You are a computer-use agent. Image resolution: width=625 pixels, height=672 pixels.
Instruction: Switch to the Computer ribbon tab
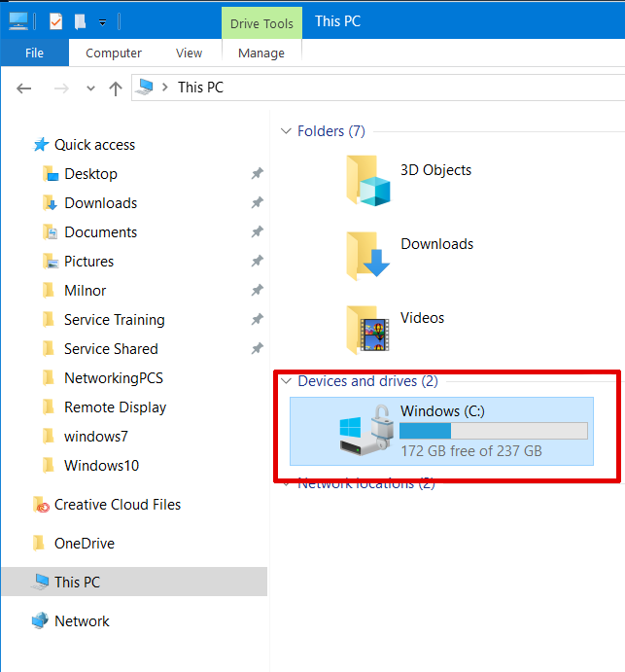click(114, 53)
